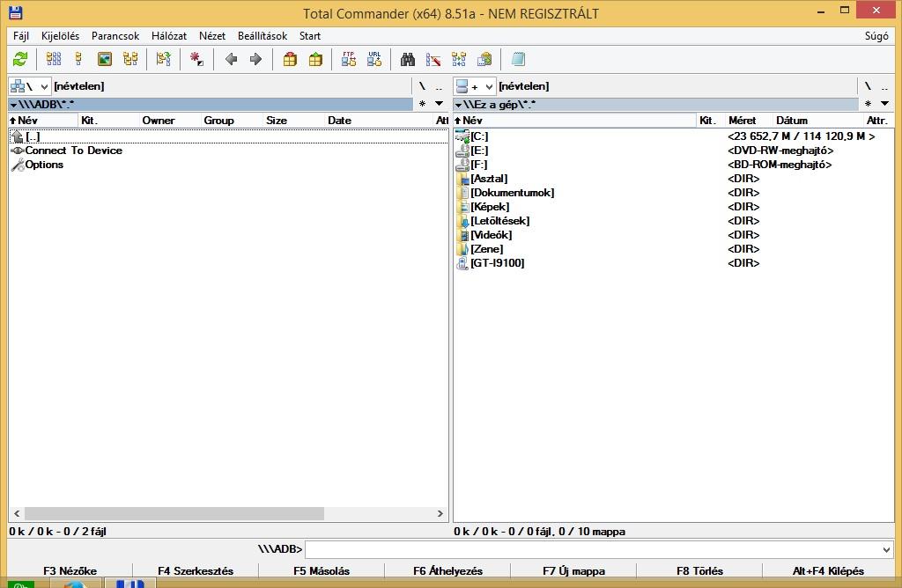Click the Forward arrow toolbar icon
Image resolution: width=902 pixels, height=588 pixels.
255,59
